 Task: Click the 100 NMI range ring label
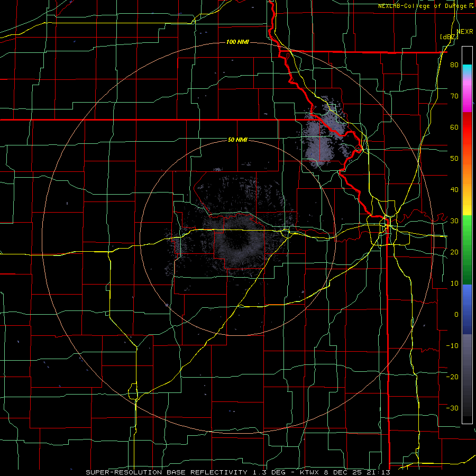coord(237,42)
